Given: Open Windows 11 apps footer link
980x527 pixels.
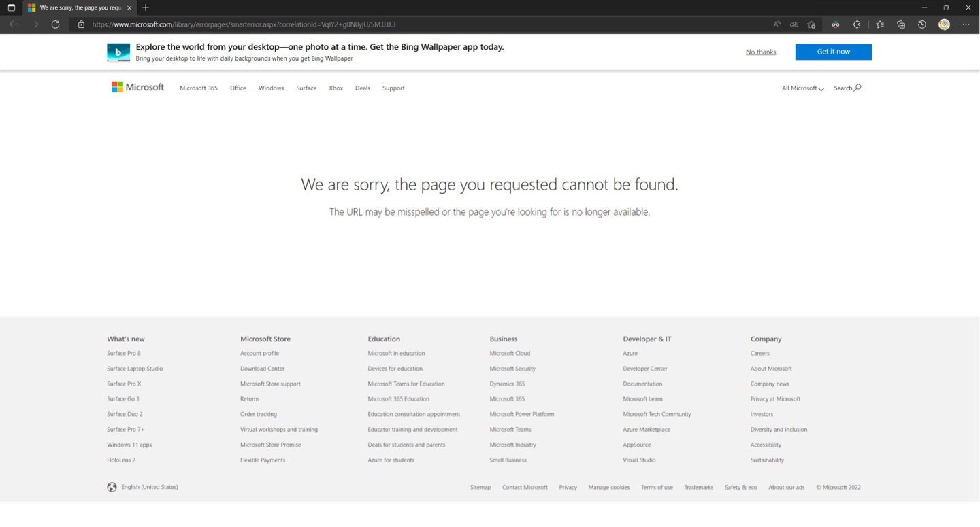Looking at the screenshot, I should tap(129, 445).
